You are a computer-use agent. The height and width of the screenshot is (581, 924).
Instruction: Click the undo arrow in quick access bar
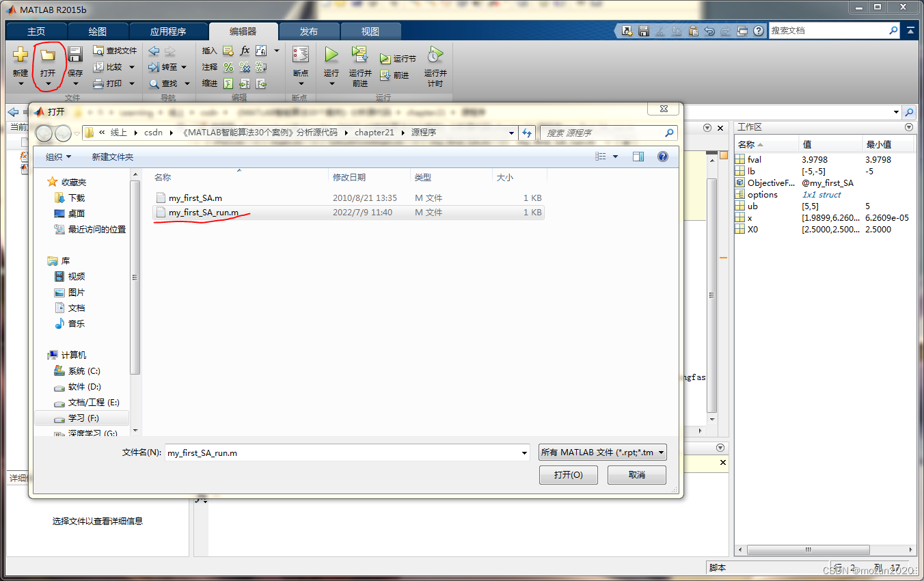click(709, 31)
